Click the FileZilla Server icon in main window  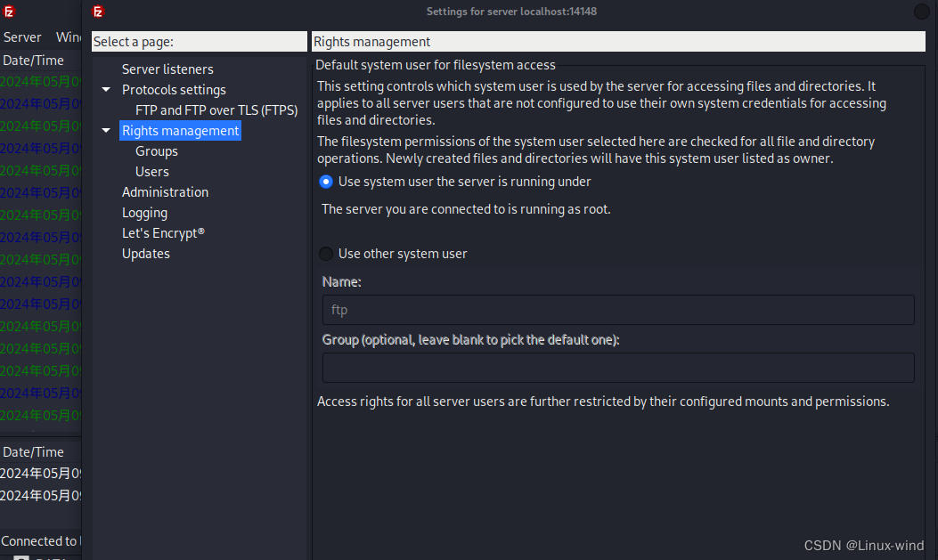click(11, 12)
